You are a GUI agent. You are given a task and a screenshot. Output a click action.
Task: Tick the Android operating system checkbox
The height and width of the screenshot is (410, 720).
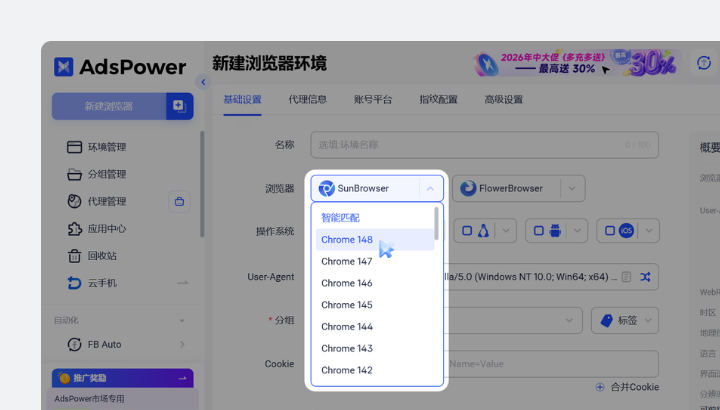point(539,230)
